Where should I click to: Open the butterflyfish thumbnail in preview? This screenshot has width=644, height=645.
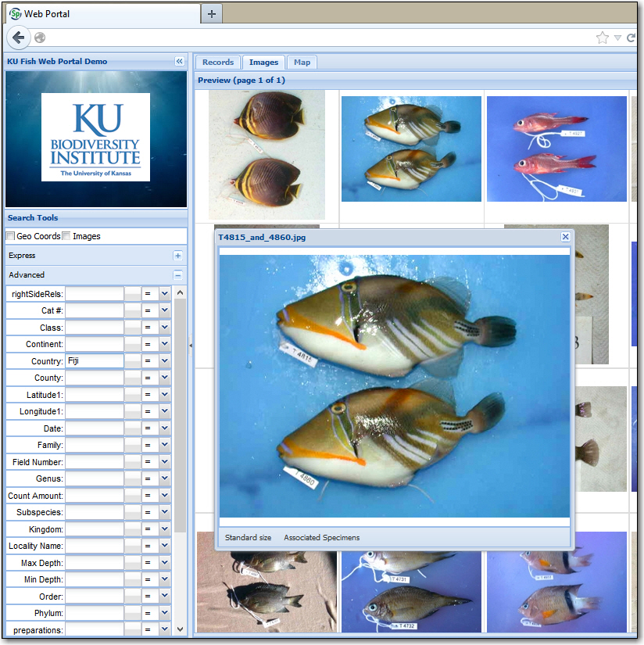[x=267, y=155]
